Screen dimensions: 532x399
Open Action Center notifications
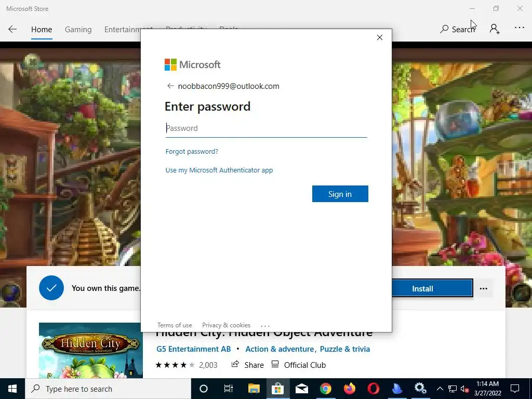pyautogui.click(x=515, y=389)
